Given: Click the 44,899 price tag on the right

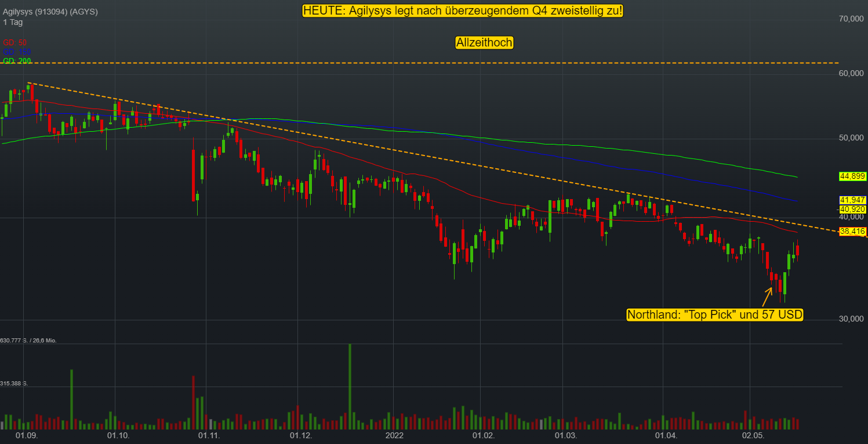Looking at the screenshot, I should coord(852,176).
